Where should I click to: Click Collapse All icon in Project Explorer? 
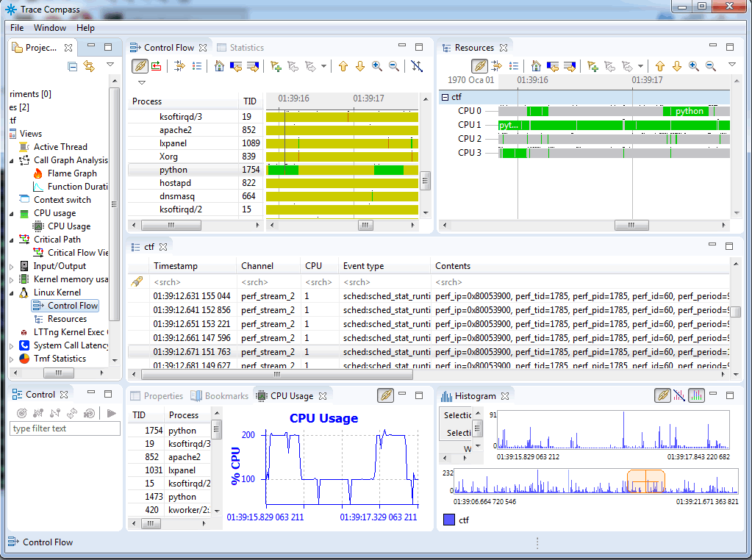pyautogui.click(x=72, y=66)
